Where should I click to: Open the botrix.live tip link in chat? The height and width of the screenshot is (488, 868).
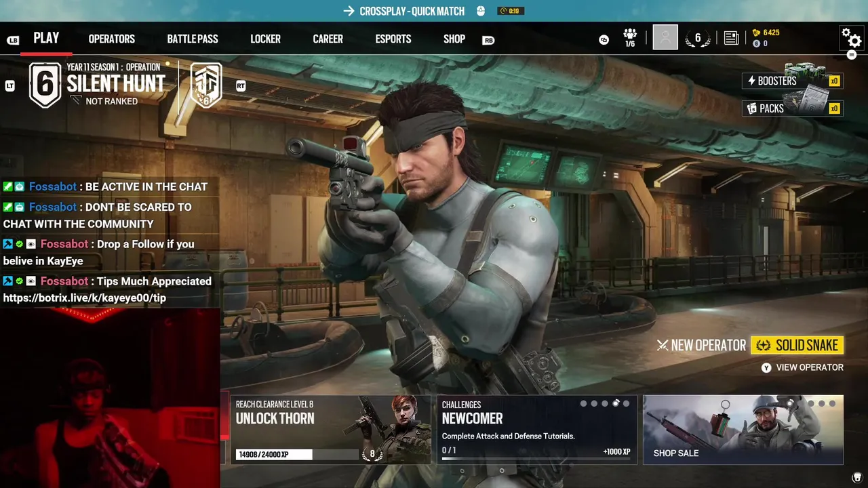[85, 298]
